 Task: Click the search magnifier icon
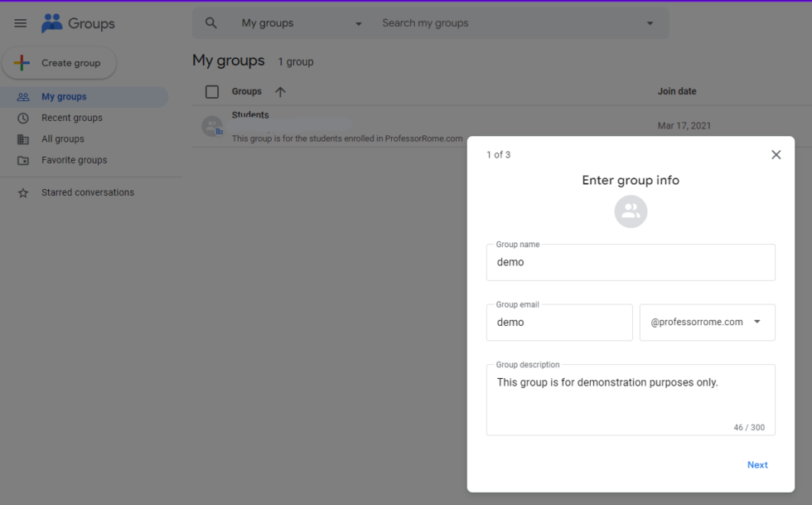[210, 22]
